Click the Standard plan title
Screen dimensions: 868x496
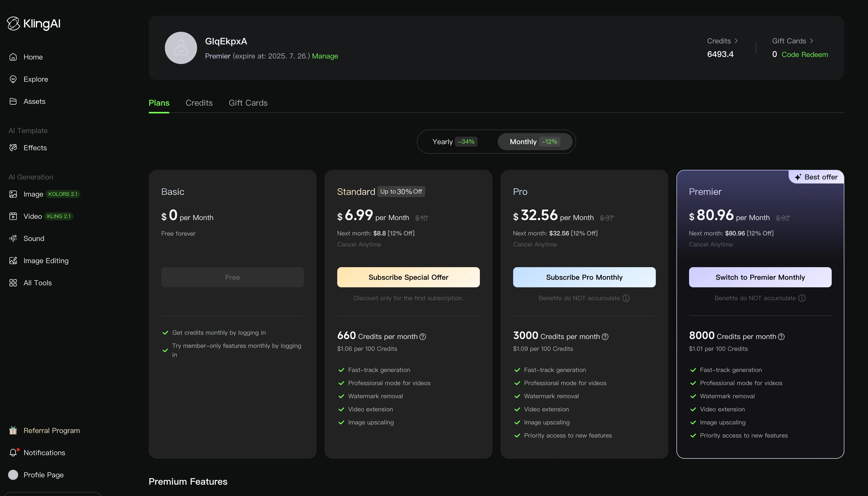[356, 192]
